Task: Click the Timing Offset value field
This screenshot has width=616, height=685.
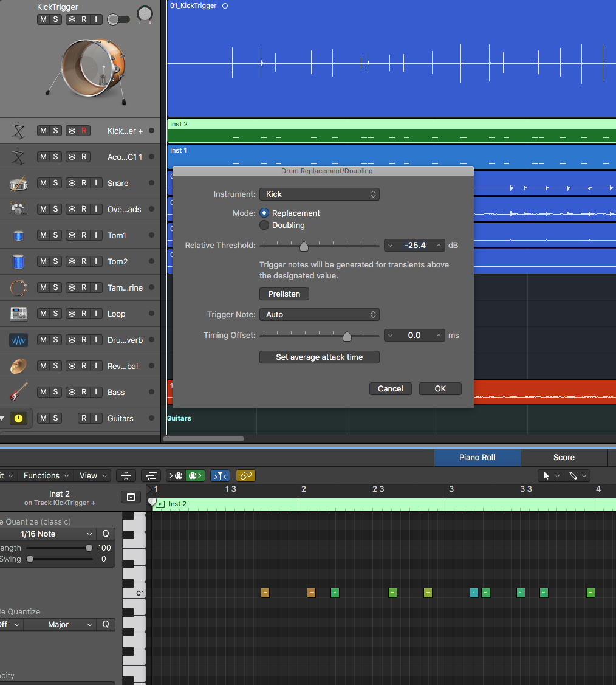Action: tap(414, 336)
